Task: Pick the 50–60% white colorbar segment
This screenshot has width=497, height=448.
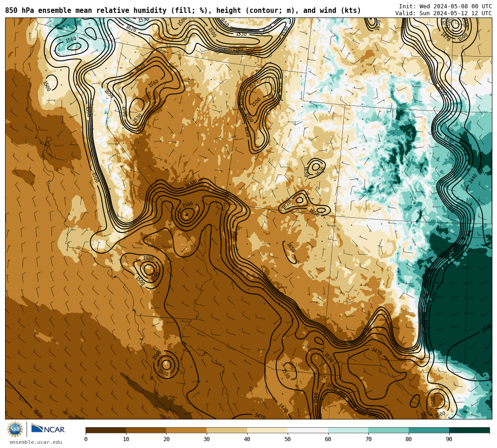Action: [x=308, y=430]
